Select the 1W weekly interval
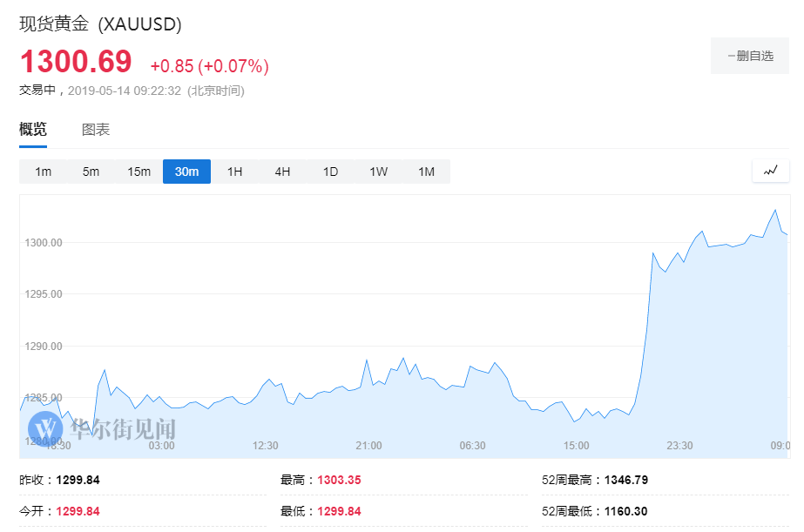Screen dimensions: 804x532 click(x=378, y=172)
